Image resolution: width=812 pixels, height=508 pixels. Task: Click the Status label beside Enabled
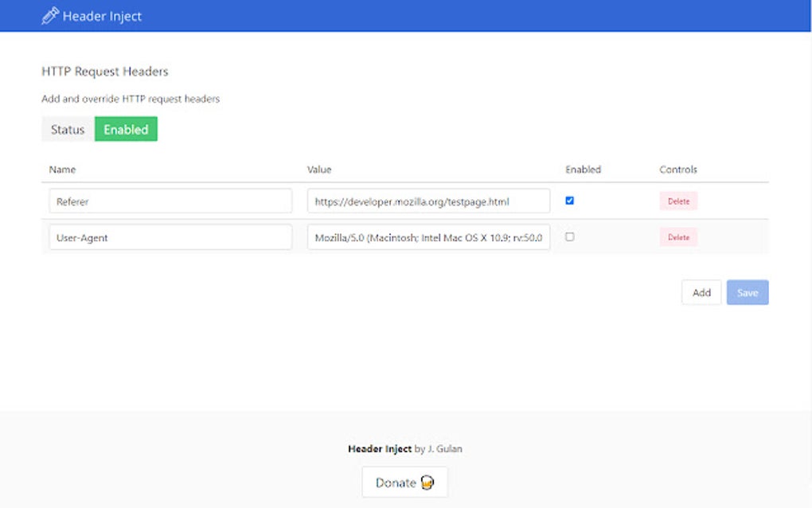(68, 130)
